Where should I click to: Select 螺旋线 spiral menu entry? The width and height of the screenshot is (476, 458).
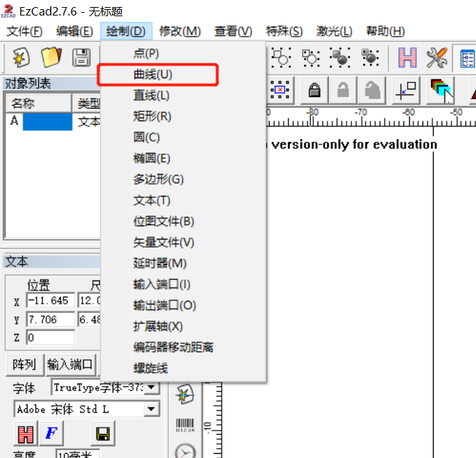183,369
